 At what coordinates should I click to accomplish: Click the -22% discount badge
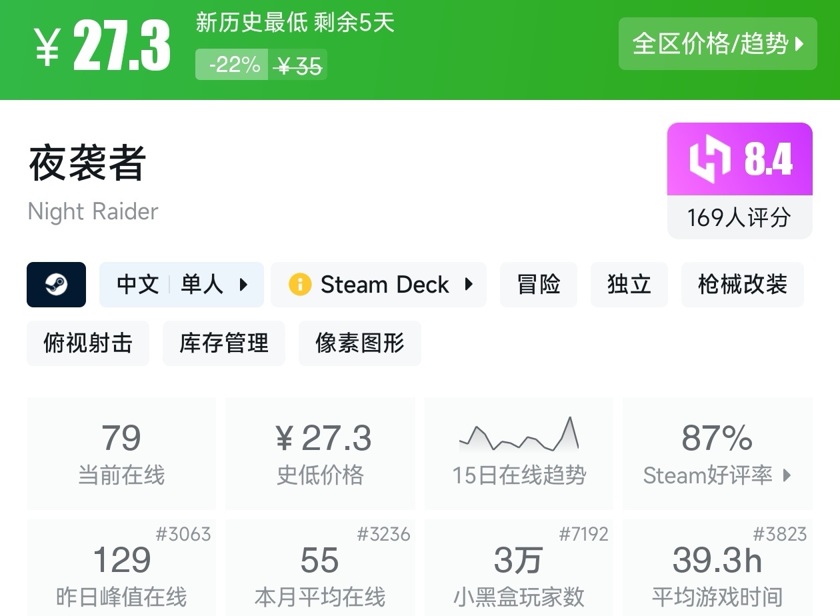click(x=232, y=65)
